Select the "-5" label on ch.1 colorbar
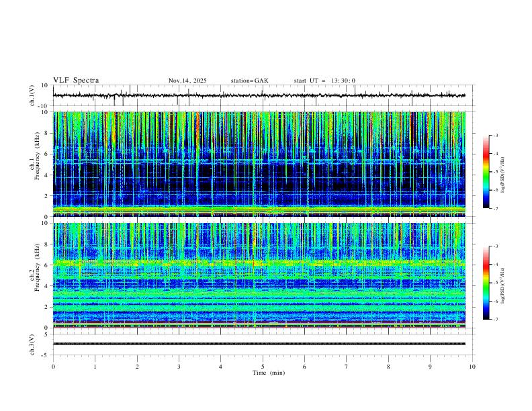Viewport: 532px width, 411px height. coord(495,172)
